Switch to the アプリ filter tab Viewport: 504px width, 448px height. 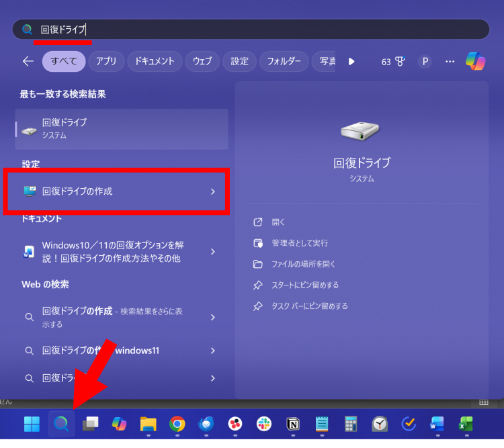[x=106, y=61]
